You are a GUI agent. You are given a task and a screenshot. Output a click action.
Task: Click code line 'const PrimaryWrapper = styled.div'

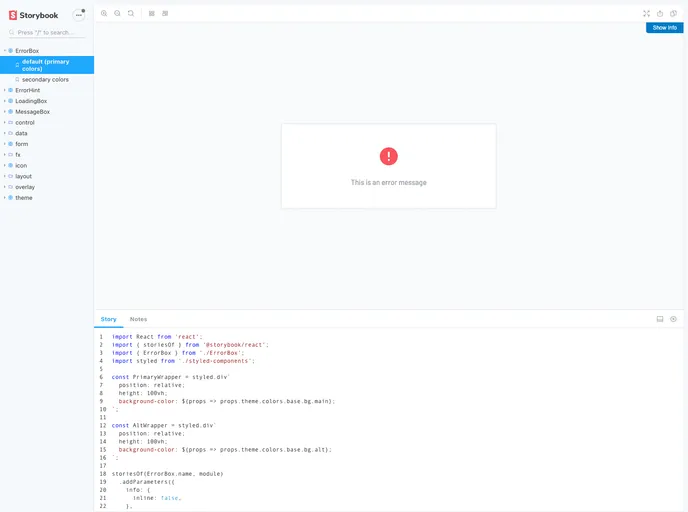[171, 377]
